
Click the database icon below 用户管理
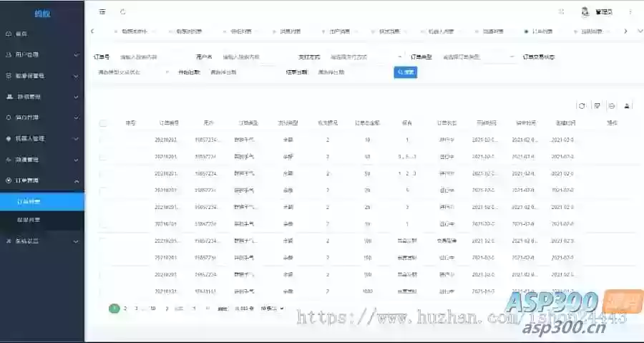coord(9,76)
